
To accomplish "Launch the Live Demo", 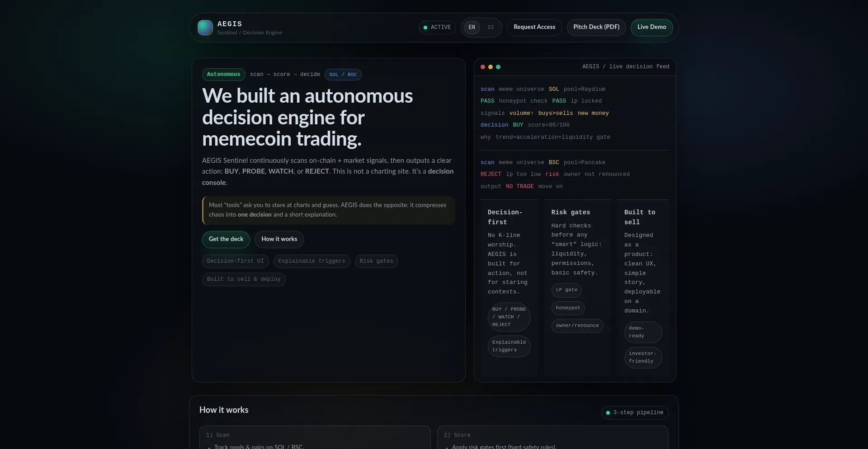I will [651, 27].
